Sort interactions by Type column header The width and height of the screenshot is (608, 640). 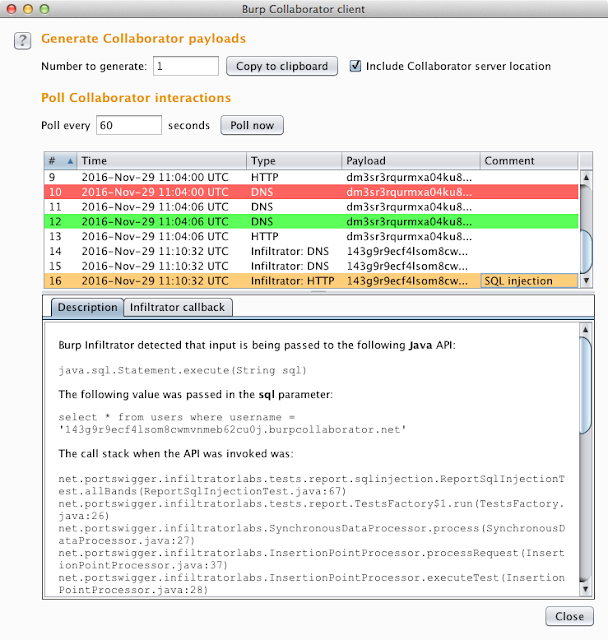(x=294, y=161)
